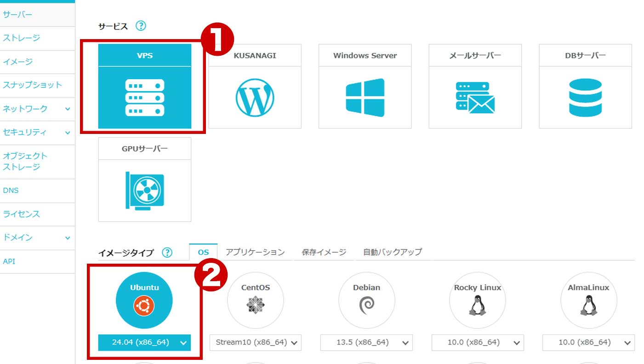
Task: Choose the Rocky Linux penguin circle
Action: [x=478, y=300]
